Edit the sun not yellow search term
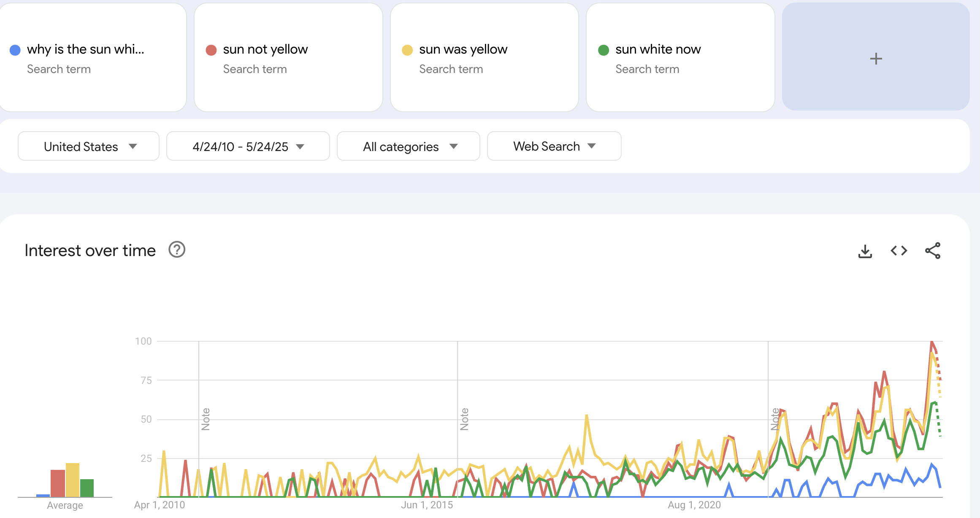The width and height of the screenshot is (980, 518). tap(265, 49)
